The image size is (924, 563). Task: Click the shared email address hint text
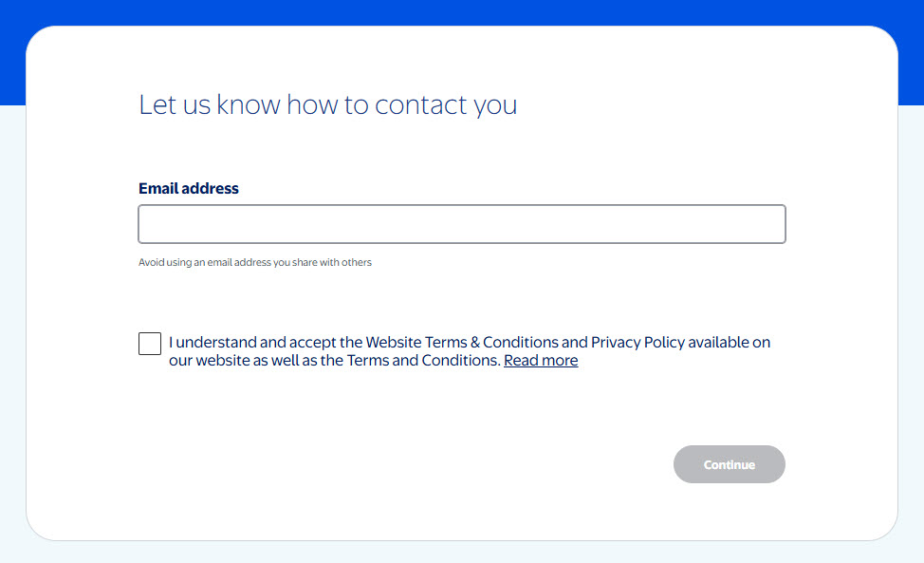[x=255, y=262]
